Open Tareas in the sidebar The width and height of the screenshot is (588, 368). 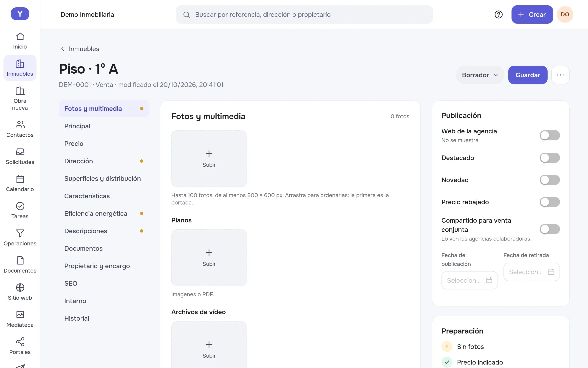(20, 210)
